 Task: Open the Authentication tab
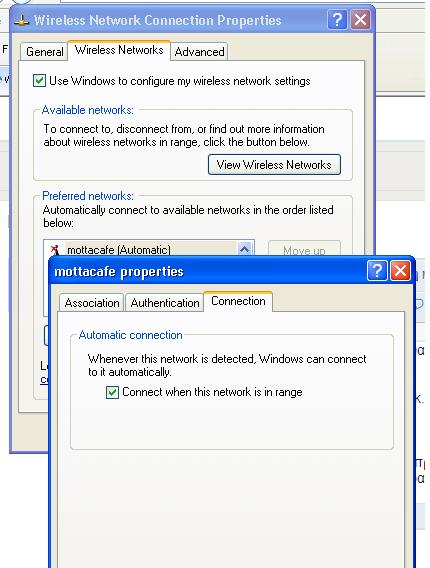click(x=164, y=302)
